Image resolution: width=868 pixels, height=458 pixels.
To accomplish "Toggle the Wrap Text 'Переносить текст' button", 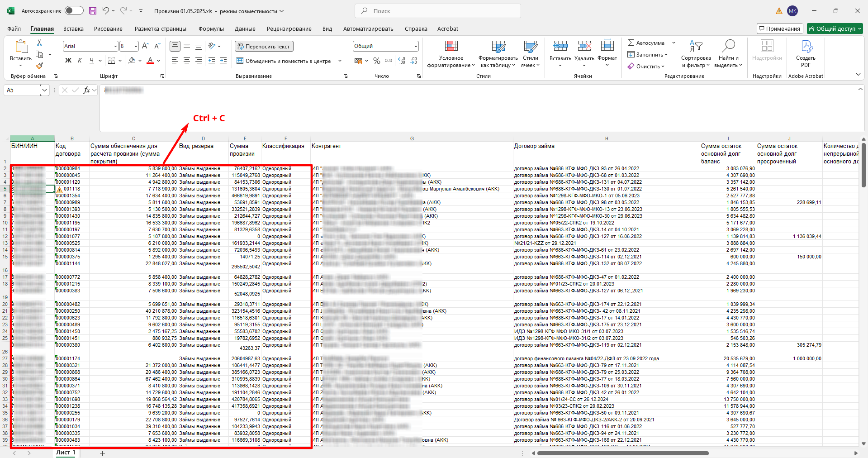I will (x=264, y=46).
